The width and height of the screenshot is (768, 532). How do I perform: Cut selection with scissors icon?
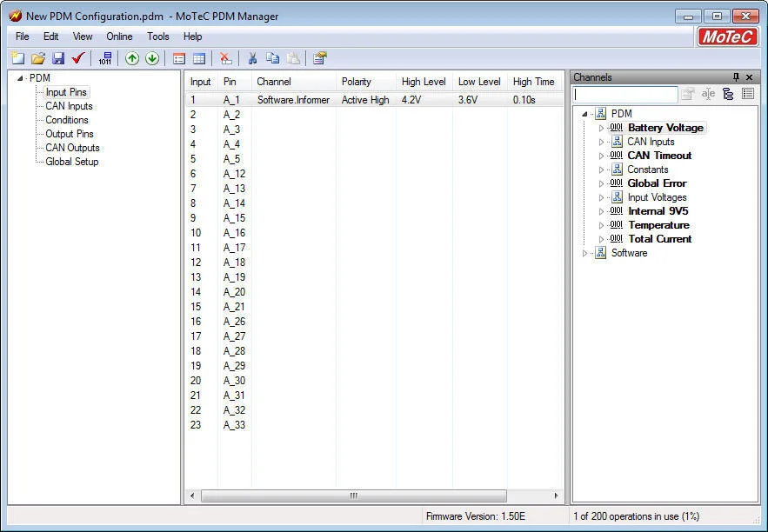[x=252, y=59]
